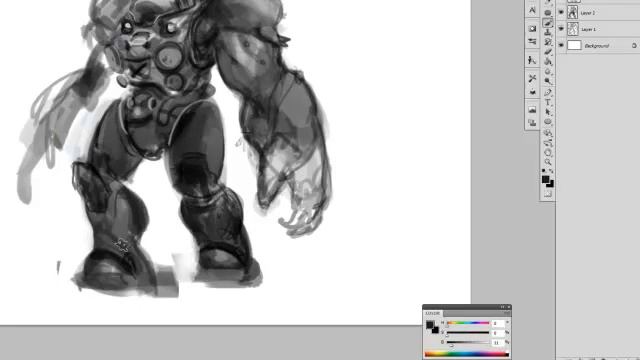Select the Layer 2 name row
The image size is (640, 360).
[588, 13]
